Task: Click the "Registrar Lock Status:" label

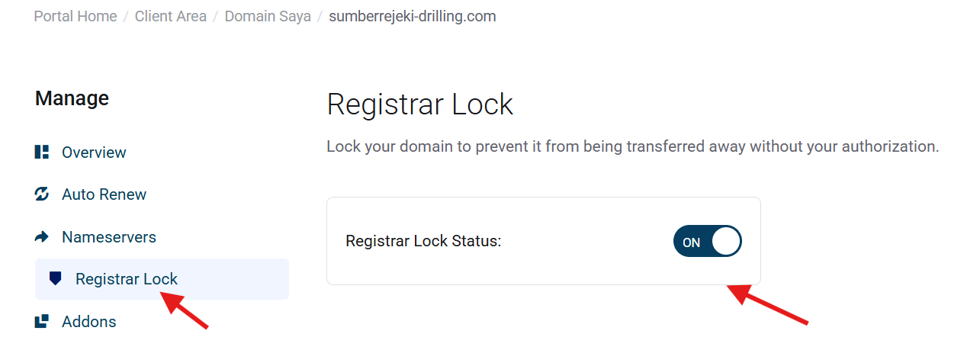Action: (x=423, y=242)
